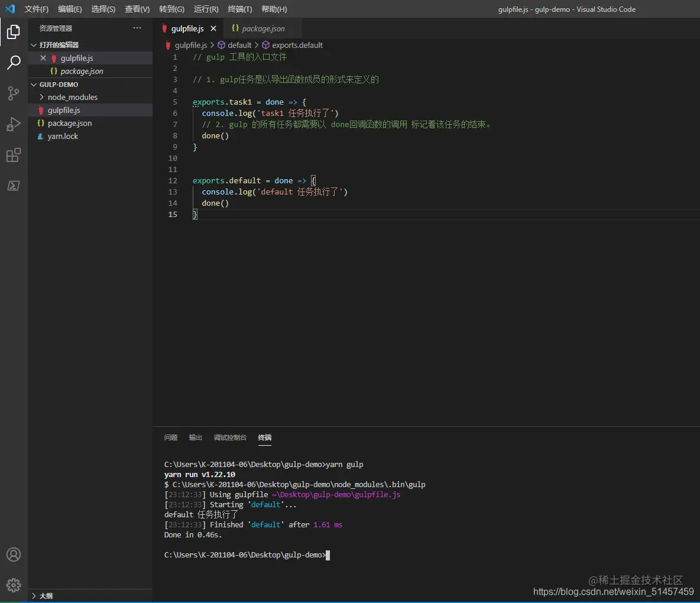The width and height of the screenshot is (700, 603).
Task: Expand the node_modules folder
Action: [x=41, y=97]
